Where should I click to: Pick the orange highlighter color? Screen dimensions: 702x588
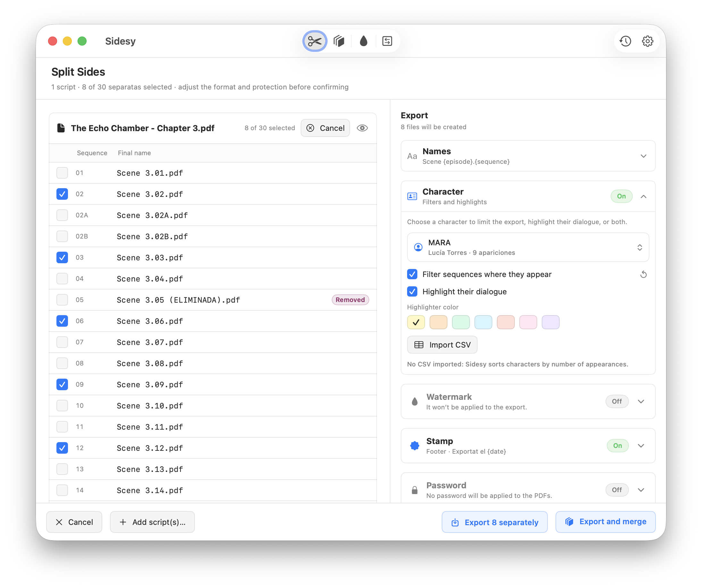[438, 322]
